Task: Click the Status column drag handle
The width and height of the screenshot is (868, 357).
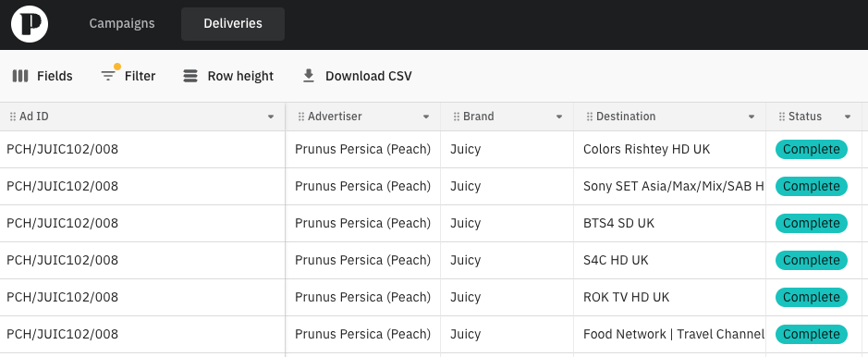Action: point(782,117)
